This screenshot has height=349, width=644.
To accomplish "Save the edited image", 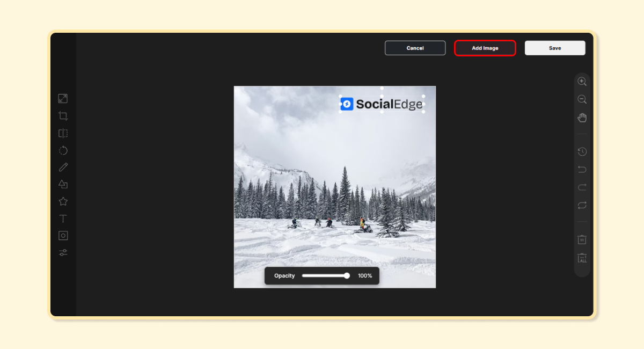I will [x=555, y=48].
